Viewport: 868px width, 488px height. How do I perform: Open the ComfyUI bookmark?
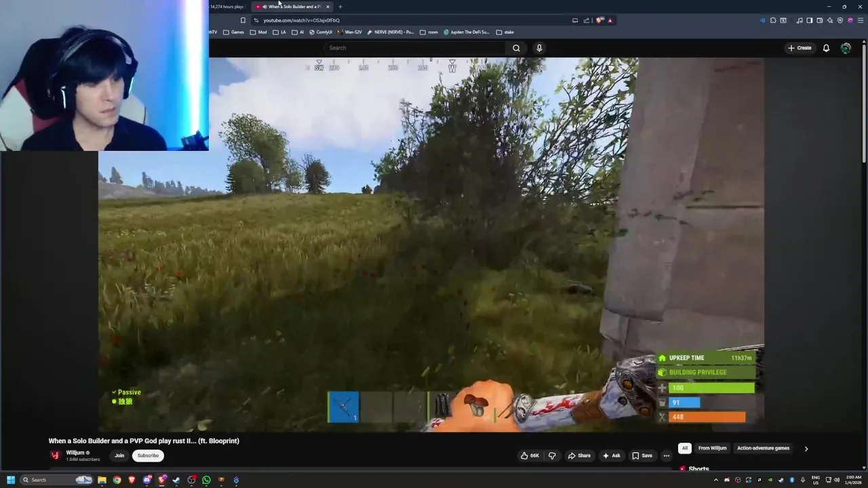pos(321,32)
